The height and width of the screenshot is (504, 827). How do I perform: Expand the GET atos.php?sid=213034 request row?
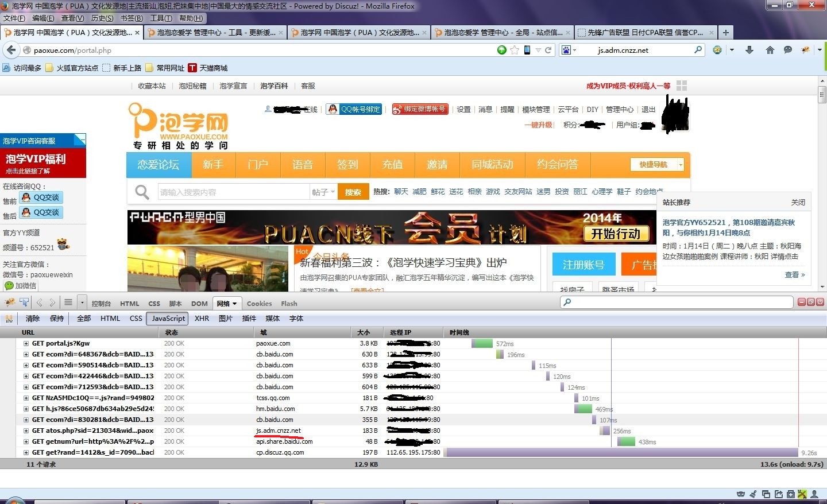26,431
